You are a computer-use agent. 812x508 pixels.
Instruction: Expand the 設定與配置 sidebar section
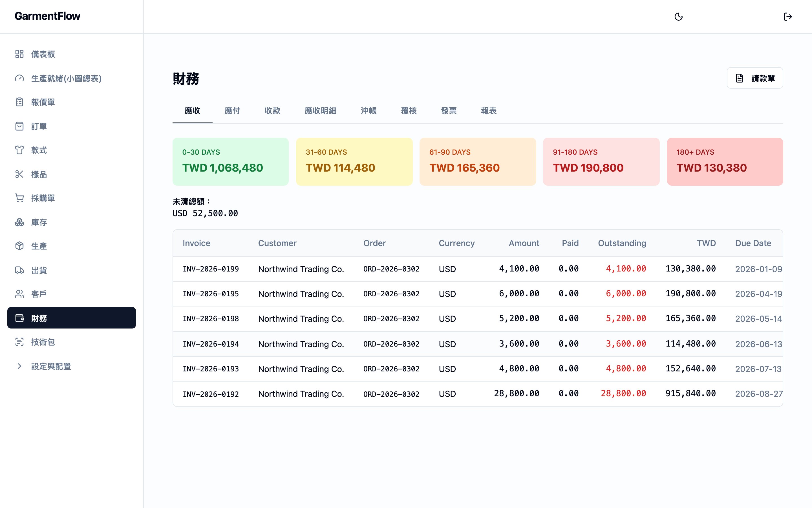pos(71,366)
